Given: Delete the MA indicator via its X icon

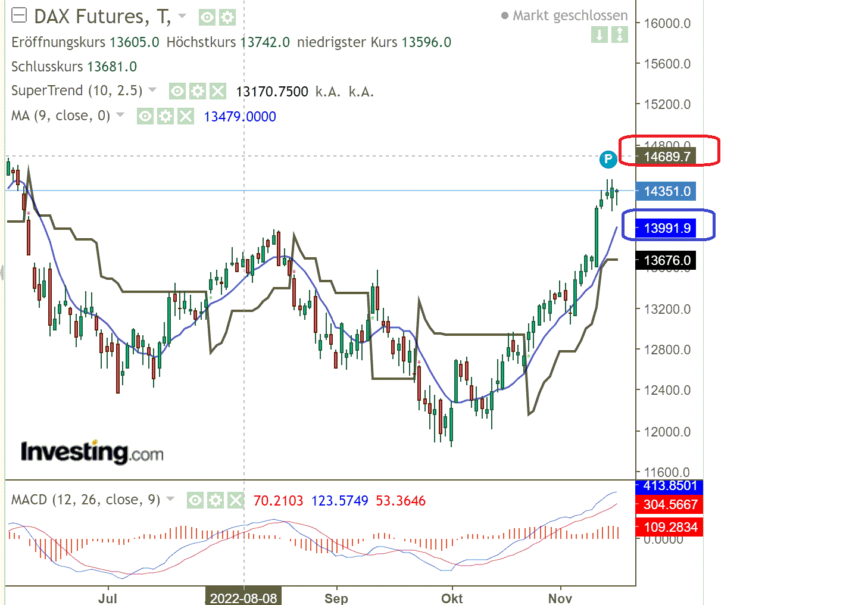Looking at the screenshot, I should pyautogui.click(x=186, y=116).
